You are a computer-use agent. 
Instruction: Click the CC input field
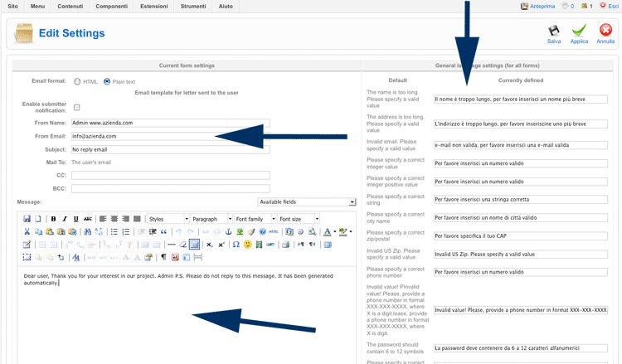171,175
